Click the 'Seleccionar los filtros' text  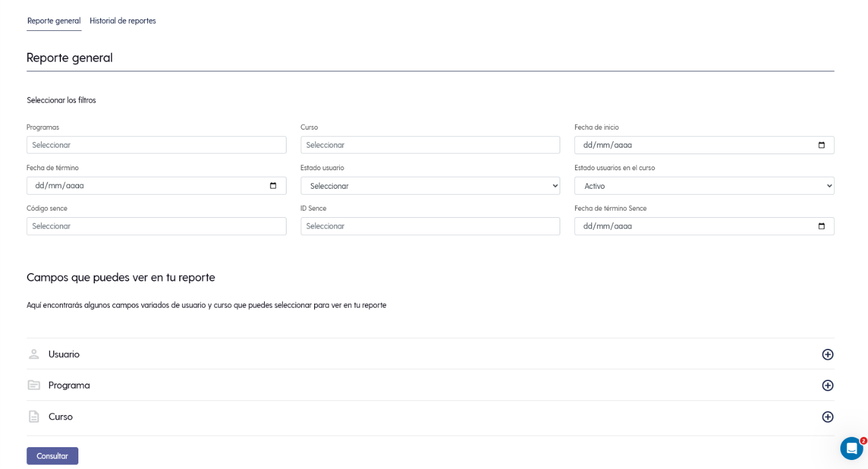61,100
